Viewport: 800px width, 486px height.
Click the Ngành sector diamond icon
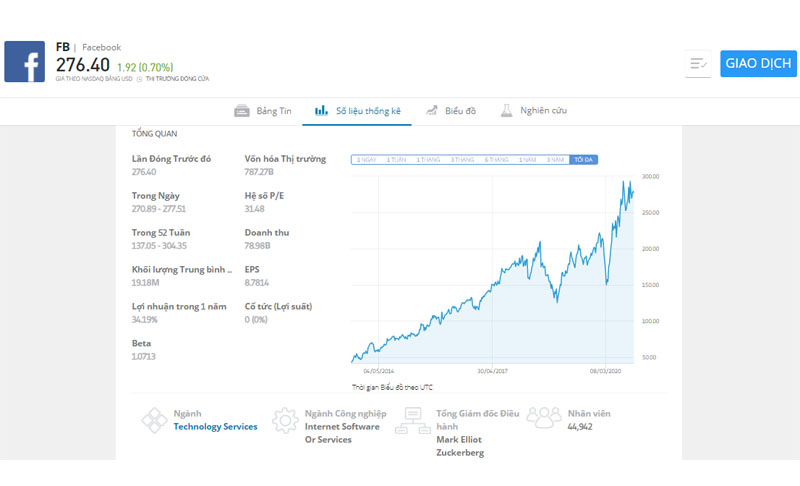pos(154,420)
